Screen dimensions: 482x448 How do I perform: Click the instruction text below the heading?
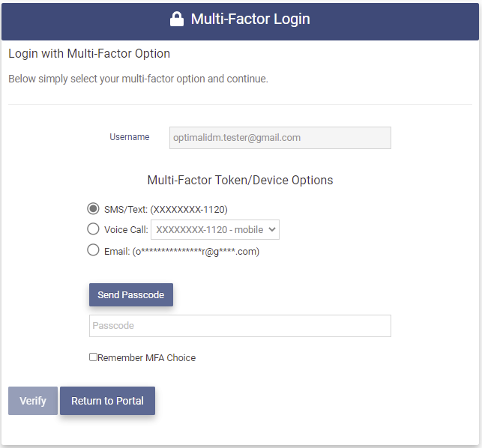pyautogui.click(x=138, y=79)
